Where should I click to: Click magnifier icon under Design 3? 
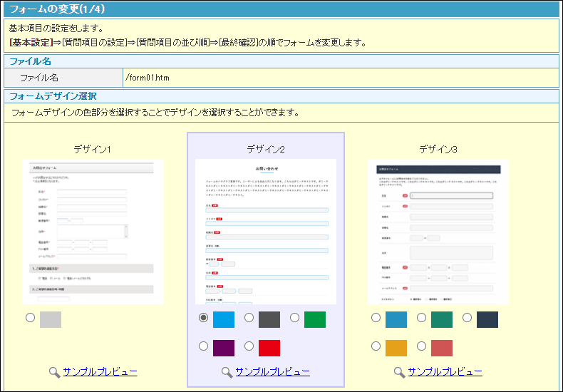tap(399, 372)
